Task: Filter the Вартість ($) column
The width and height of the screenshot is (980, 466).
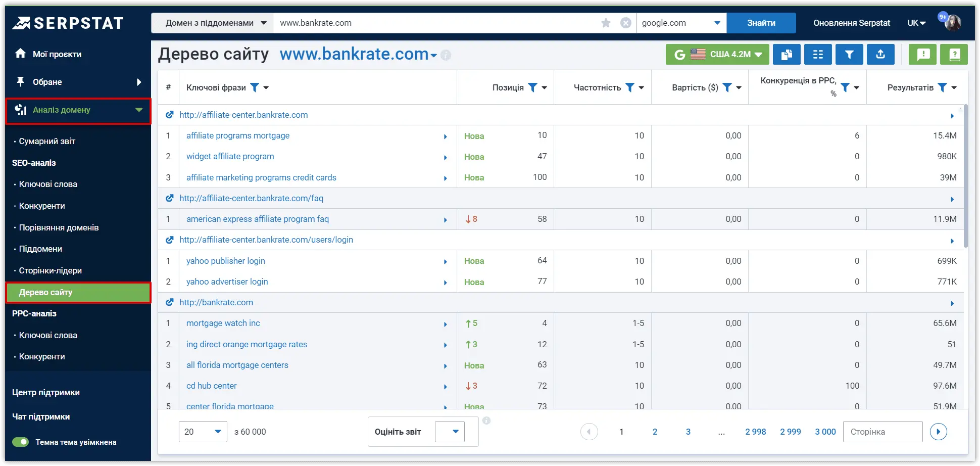Action: pos(727,87)
